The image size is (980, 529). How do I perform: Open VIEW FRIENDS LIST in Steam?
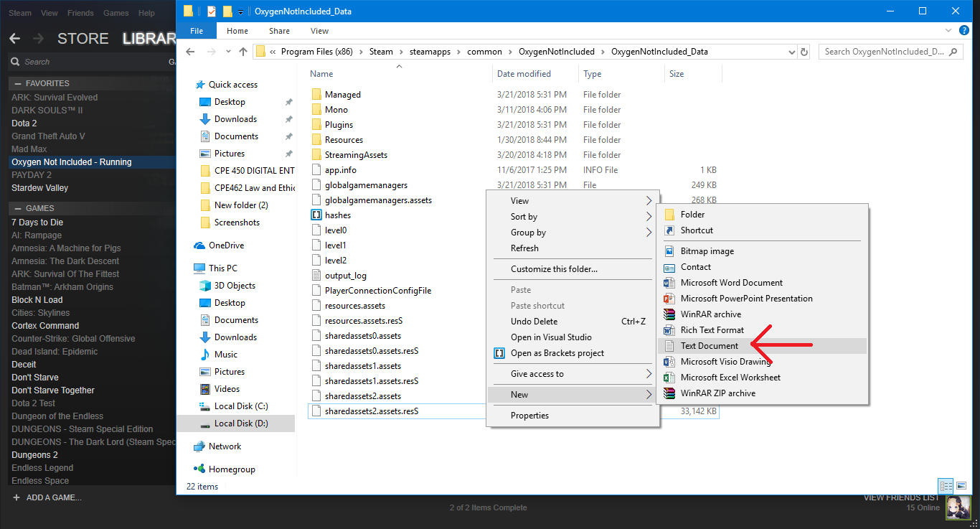901,497
